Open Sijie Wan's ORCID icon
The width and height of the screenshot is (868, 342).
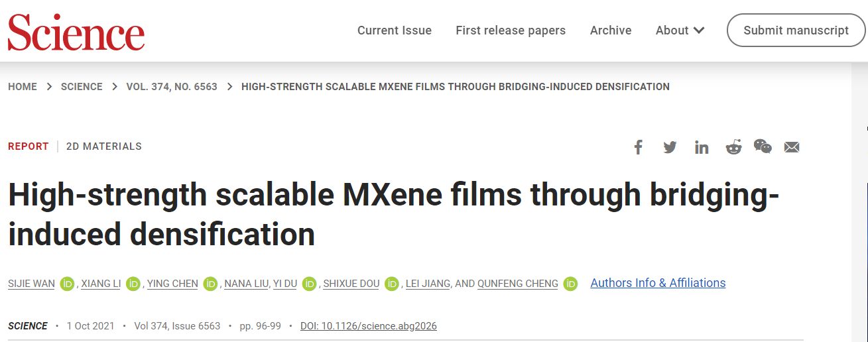[67, 284]
